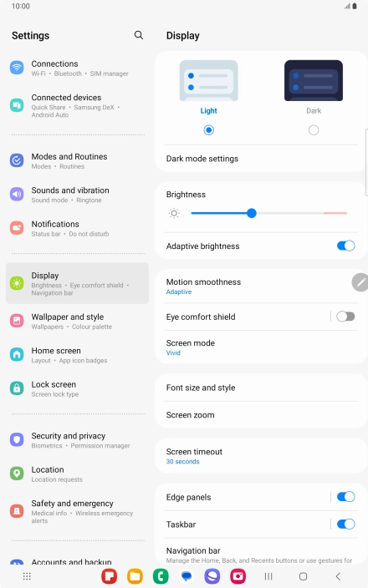Toggle the Adaptive brightness switch
The image size is (368, 588).
coord(346,246)
